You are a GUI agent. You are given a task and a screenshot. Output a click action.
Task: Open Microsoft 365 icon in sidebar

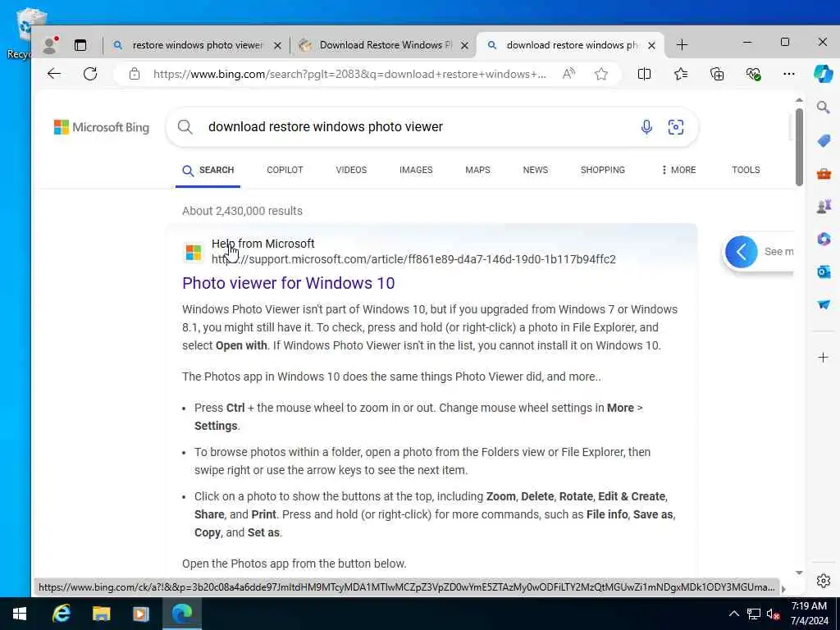coord(824,239)
